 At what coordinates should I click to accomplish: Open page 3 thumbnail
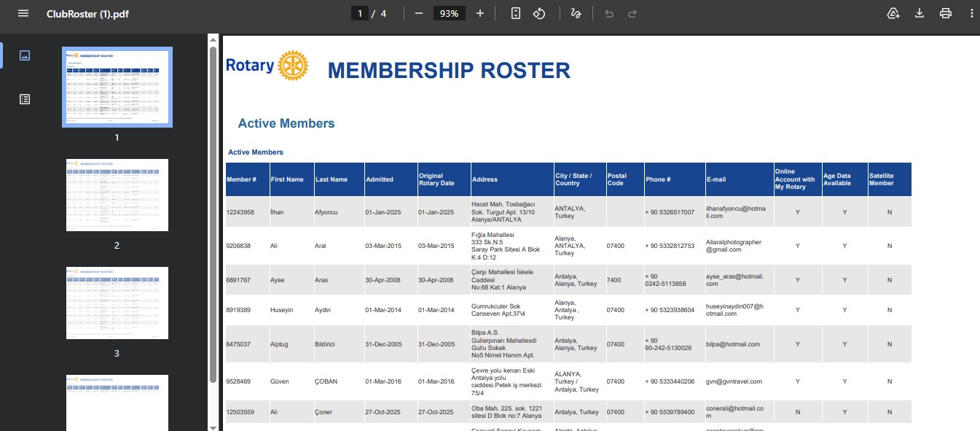pyautogui.click(x=117, y=303)
